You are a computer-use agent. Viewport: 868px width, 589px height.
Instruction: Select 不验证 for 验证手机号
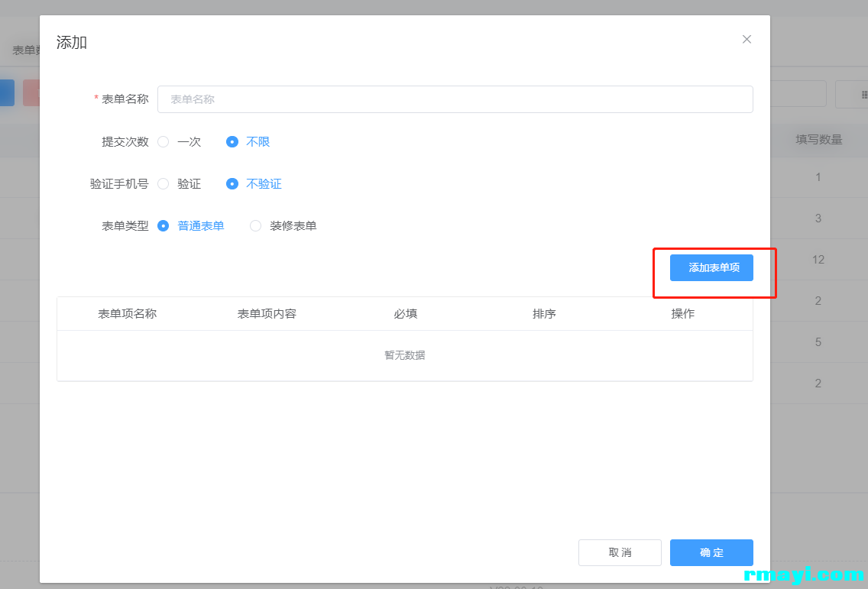pos(254,184)
